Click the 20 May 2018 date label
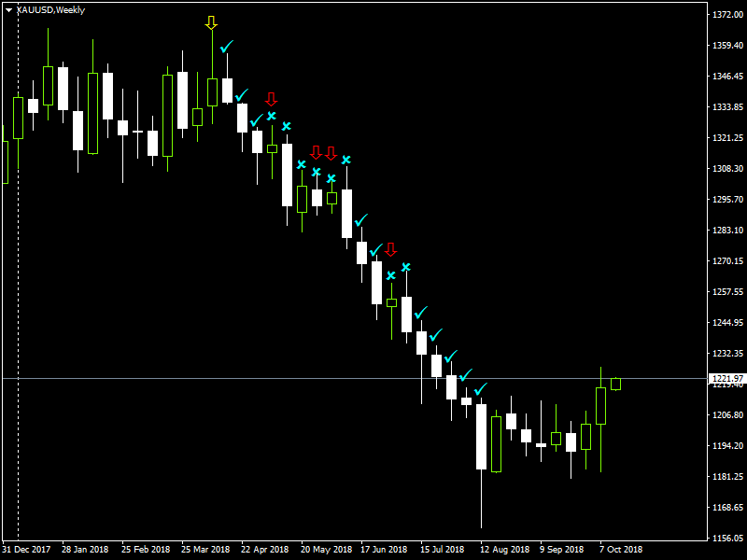Image resolution: width=747 pixels, height=560 pixels. click(x=326, y=549)
